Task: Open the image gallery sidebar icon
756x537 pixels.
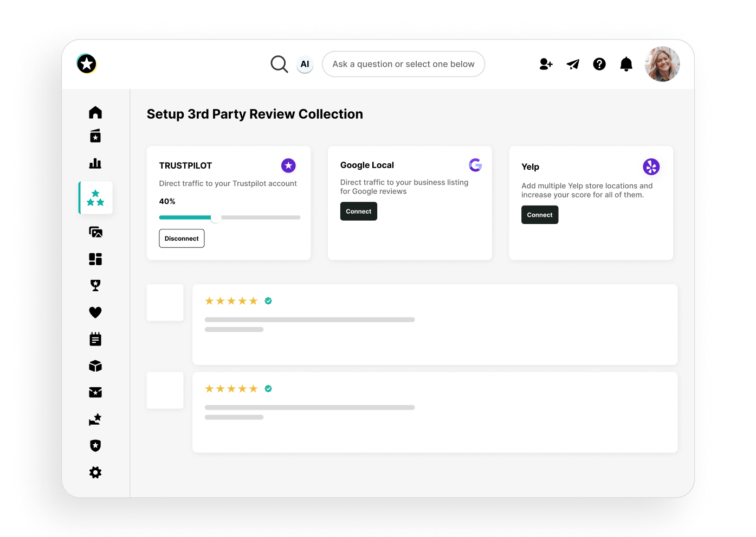Action: point(95,232)
